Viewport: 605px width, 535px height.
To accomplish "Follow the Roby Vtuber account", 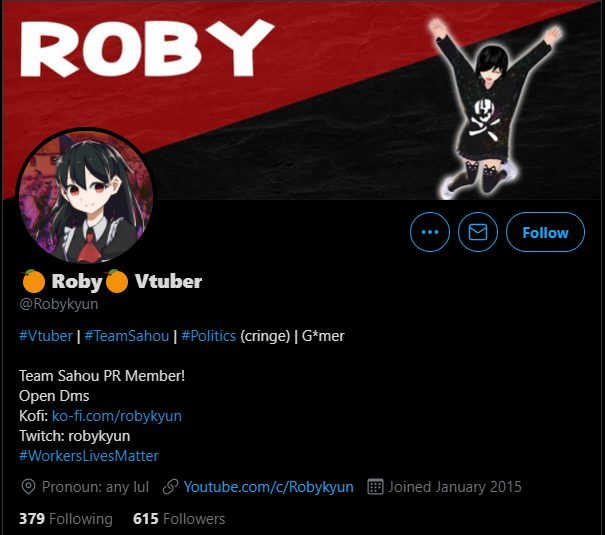I will [x=545, y=232].
